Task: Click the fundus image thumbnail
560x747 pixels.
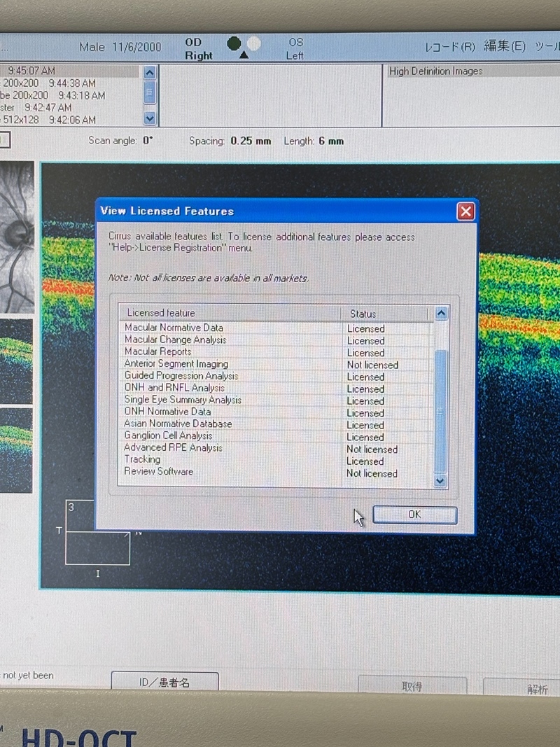Action: click(x=17, y=237)
